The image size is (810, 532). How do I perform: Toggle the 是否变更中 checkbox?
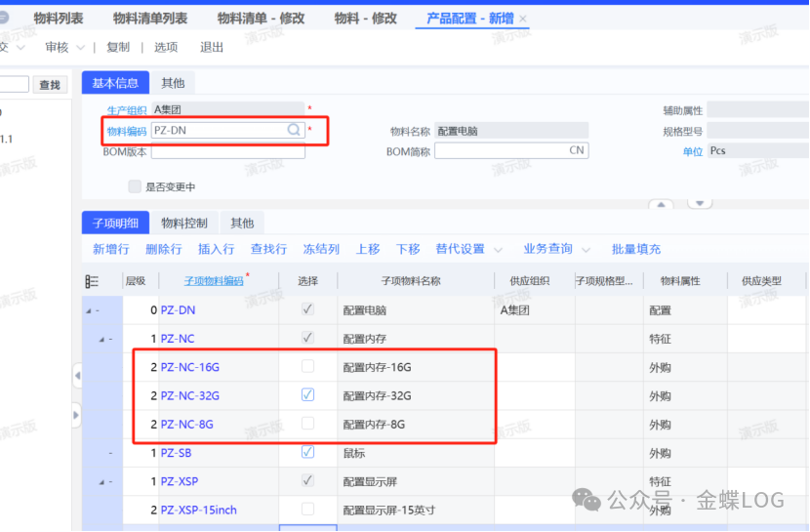tap(135, 186)
